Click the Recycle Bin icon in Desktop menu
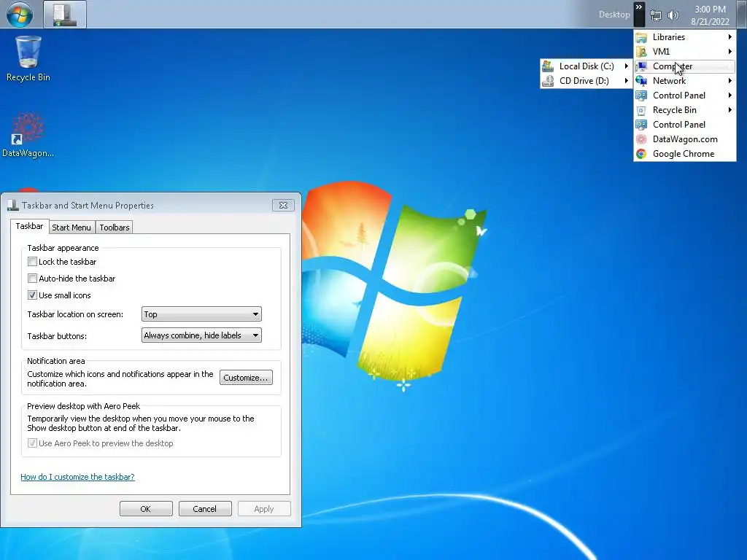 [x=642, y=110]
